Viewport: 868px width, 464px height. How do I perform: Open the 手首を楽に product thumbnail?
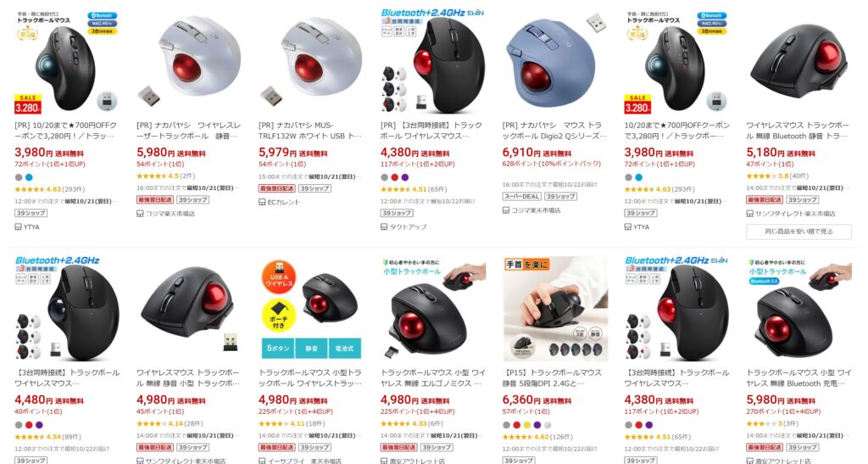pos(555,309)
